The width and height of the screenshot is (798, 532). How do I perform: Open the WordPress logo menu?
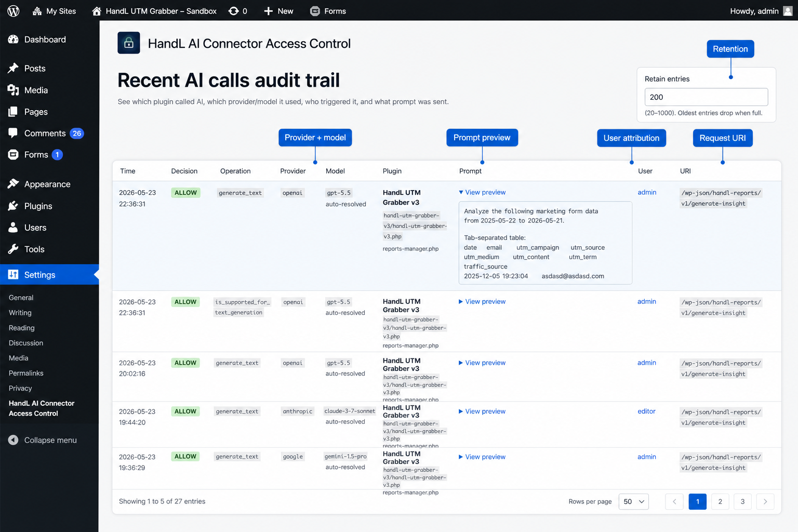pos(14,11)
